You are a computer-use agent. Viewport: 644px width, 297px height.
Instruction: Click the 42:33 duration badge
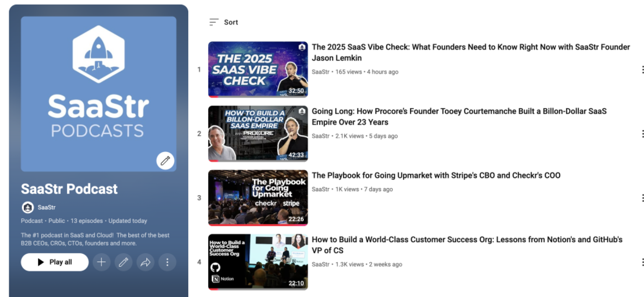[x=296, y=155]
